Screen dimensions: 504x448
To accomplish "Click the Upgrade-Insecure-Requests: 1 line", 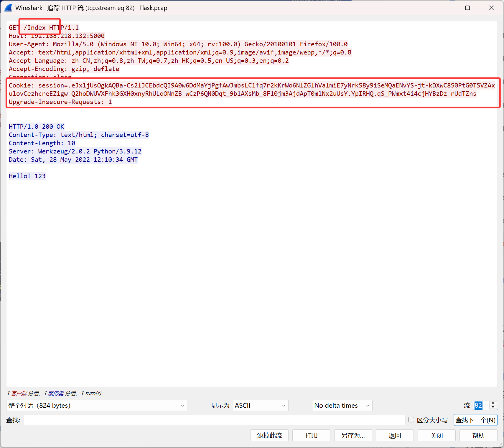I will 60,102.
